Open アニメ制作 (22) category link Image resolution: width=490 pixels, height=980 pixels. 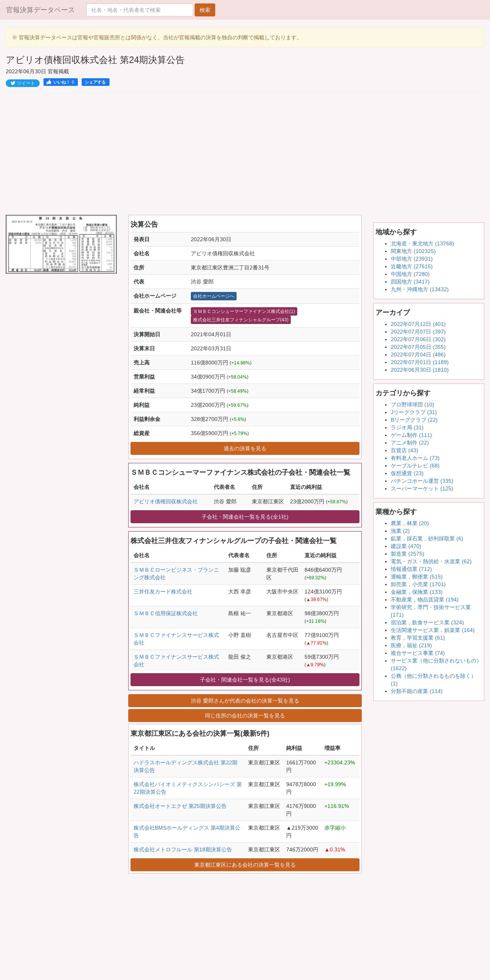point(410,443)
